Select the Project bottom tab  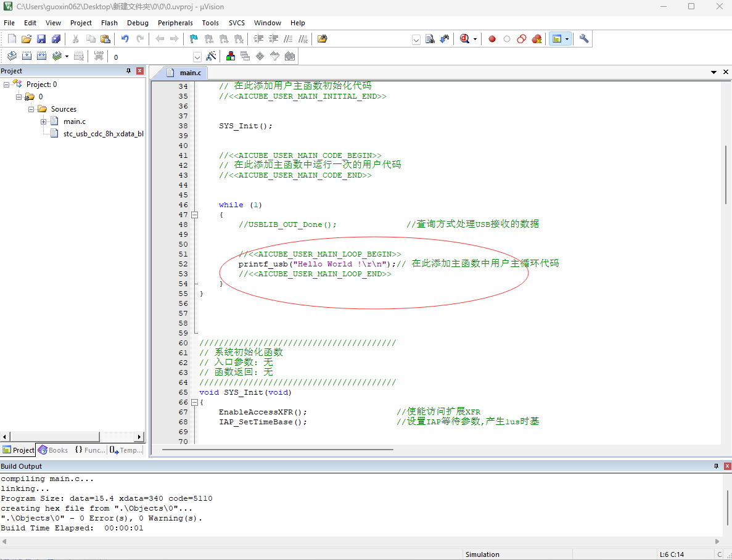point(19,450)
